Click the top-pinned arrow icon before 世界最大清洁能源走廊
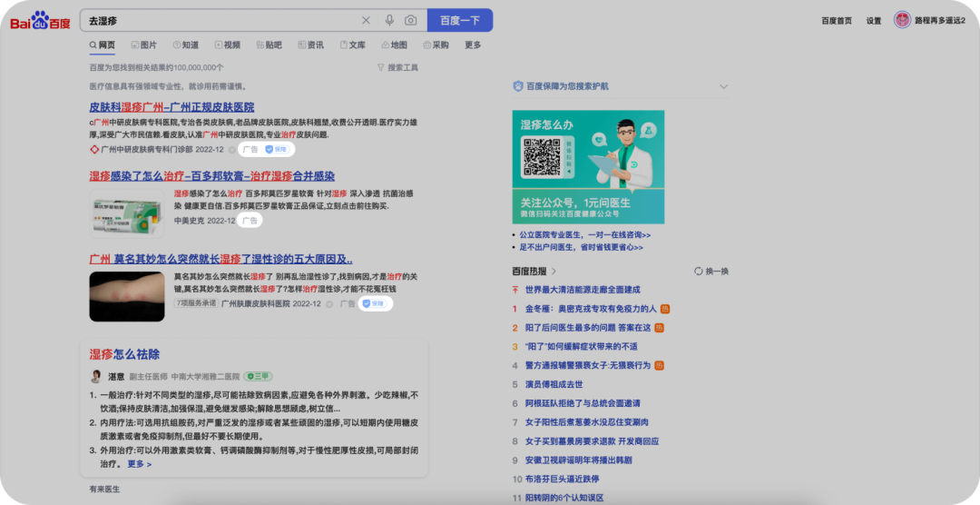This screenshot has width=980, height=505. (x=515, y=290)
